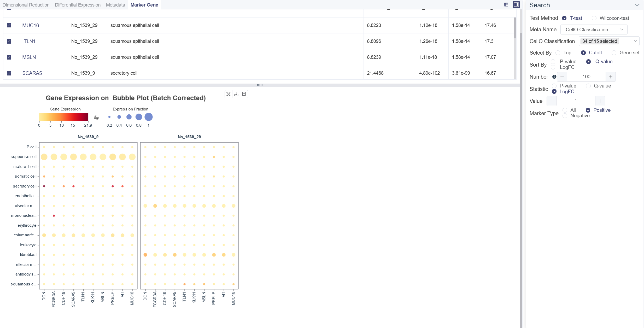Viewport: 644px width, 328px height.
Task: Click fibroblast DCN bubble in No_1539_29
Action: coord(145,255)
